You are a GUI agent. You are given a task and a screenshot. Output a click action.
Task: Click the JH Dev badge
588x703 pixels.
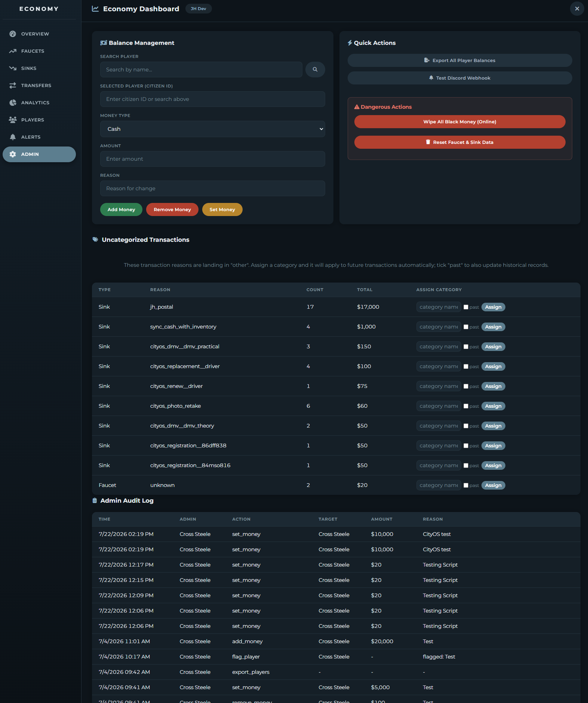tap(198, 9)
